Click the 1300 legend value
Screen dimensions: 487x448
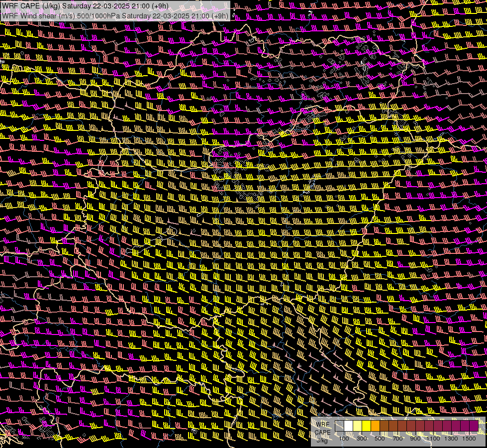451,439
